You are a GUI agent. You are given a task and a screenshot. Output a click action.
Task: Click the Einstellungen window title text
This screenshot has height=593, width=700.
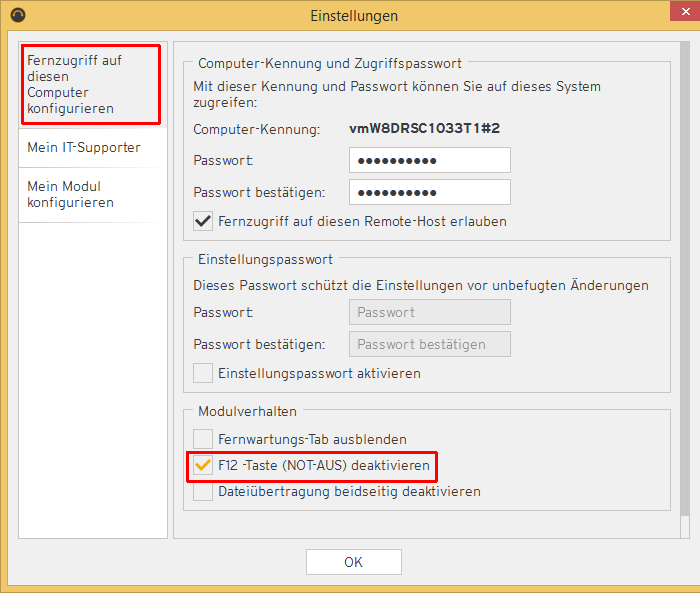(353, 15)
